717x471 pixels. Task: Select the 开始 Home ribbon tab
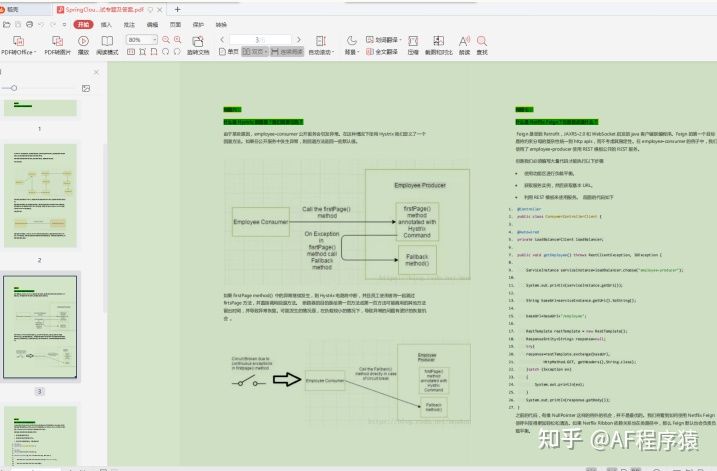tap(83, 24)
